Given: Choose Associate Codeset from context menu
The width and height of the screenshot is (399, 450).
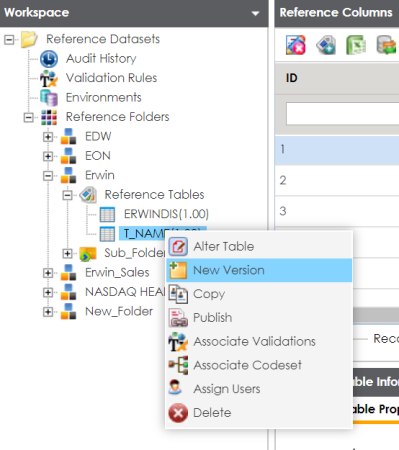Looking at the screenshot, I should (x=259, y=365).
